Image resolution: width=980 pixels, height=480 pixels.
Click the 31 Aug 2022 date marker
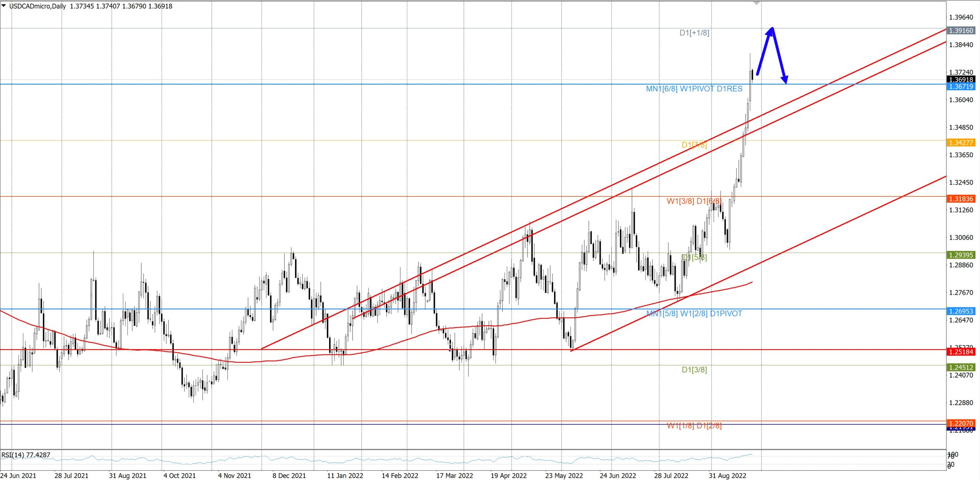click(727, 476)
